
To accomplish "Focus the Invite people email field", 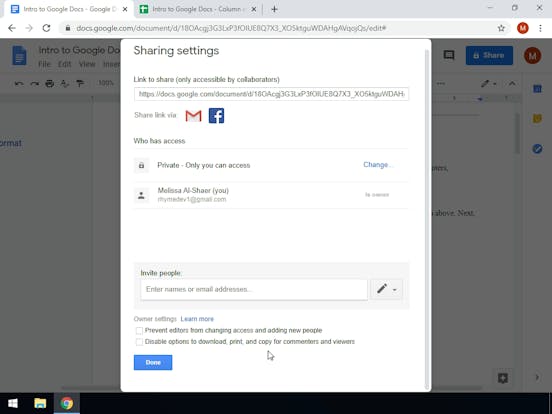I will point(254,289).
